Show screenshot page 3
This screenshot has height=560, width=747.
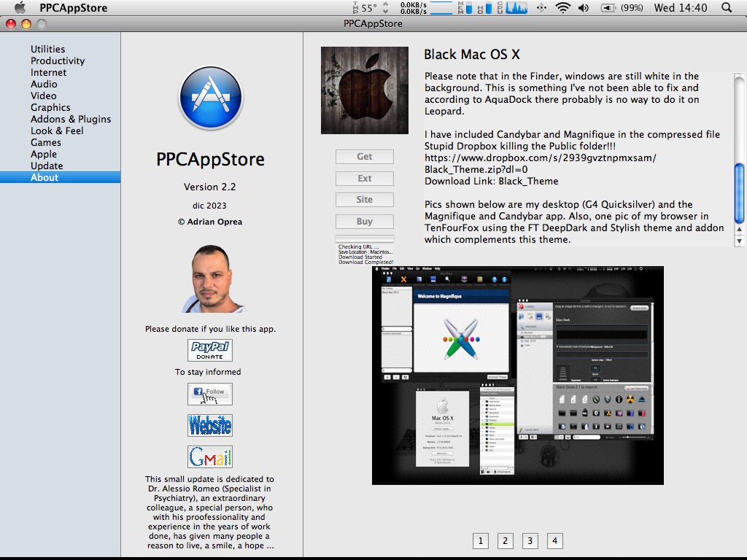pyautogui.click(x=530, y=541)
